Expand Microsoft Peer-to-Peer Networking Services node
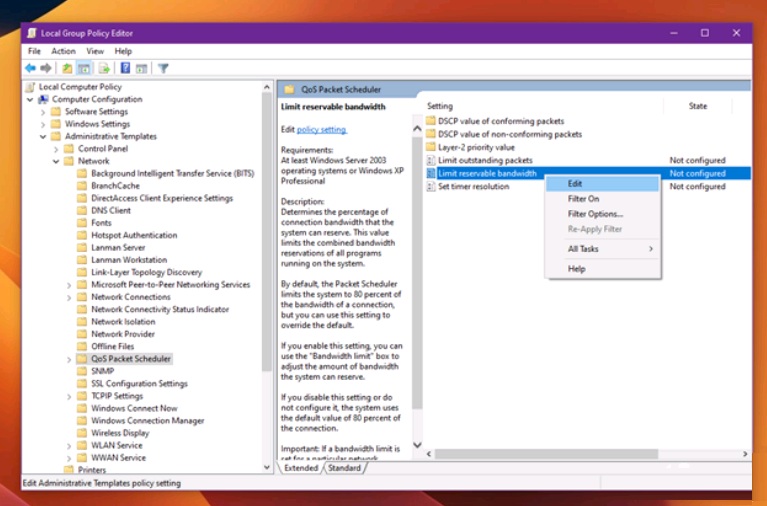The width and height of the screenshot is (767, 506). [x=69, y=285]
